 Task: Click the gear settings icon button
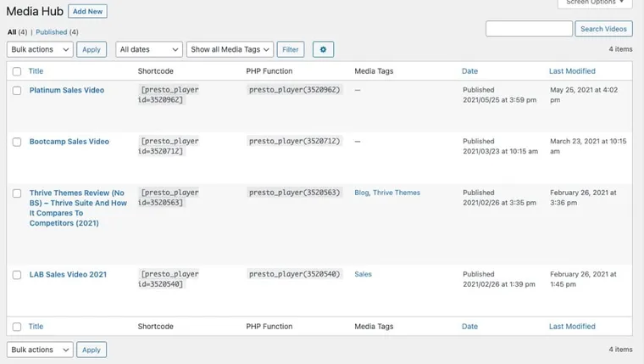[323, 49]
